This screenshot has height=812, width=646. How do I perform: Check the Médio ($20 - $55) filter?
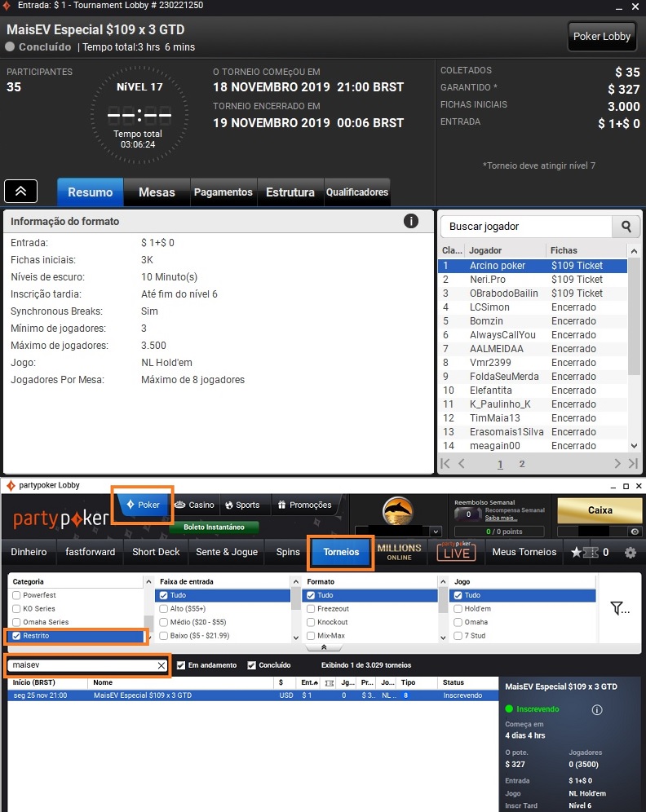tap(164, 622)
